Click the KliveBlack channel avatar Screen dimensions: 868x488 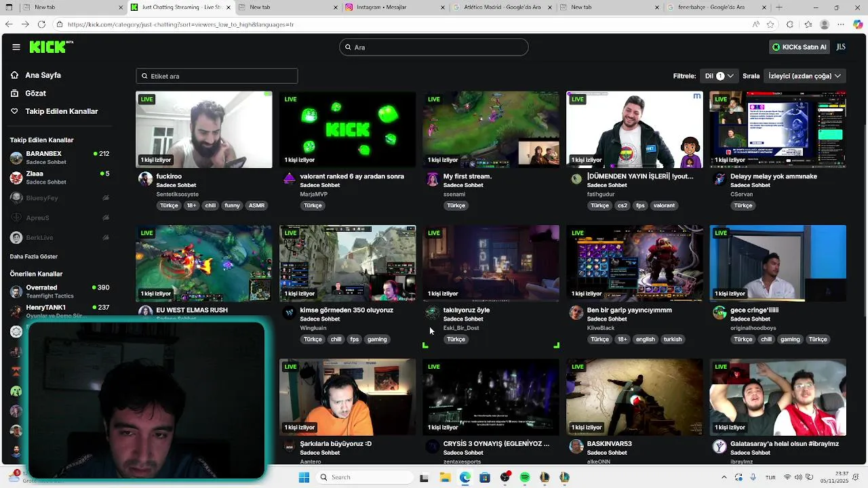[x=576, y=312]
